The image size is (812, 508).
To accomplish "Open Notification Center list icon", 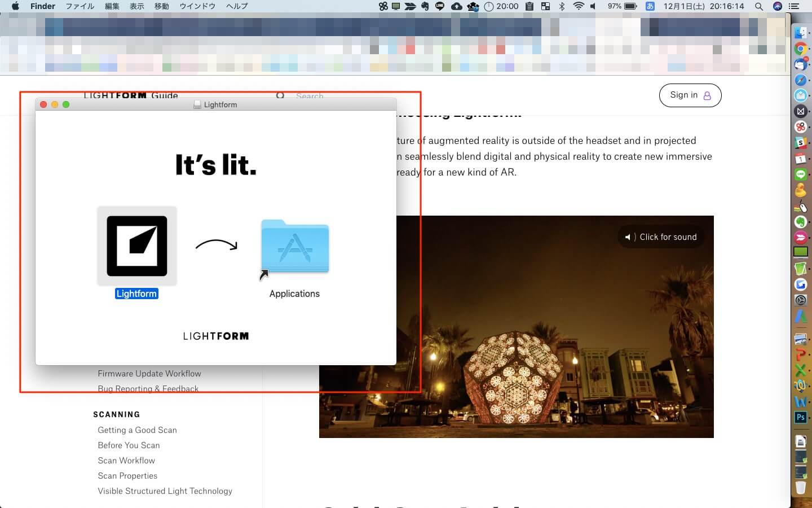I will click(795, 6).
